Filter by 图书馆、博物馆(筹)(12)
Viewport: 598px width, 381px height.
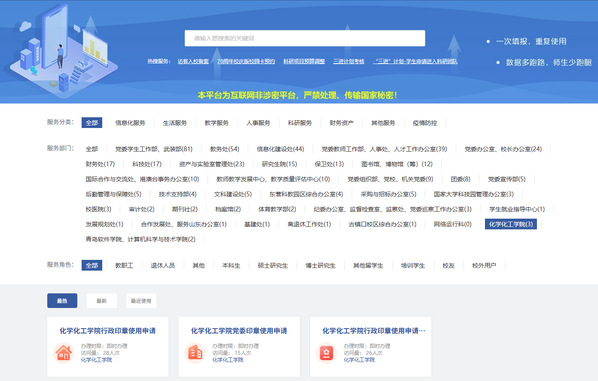[x=397, y=164]
